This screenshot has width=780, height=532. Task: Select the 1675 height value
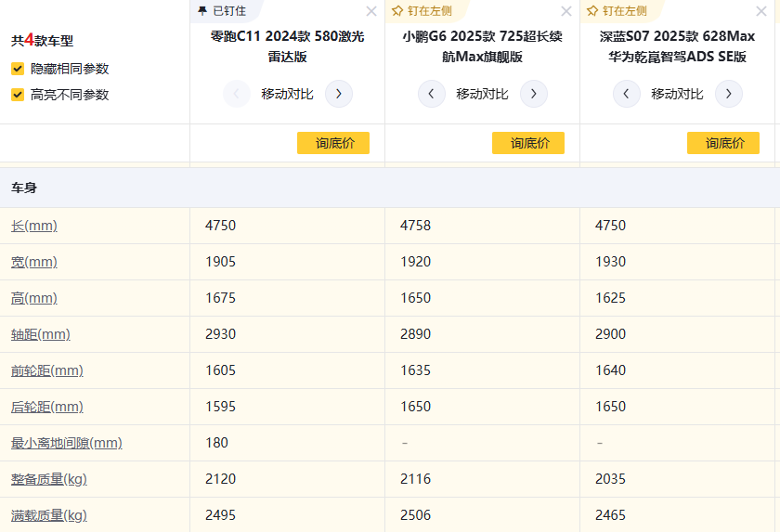(220, 298)
